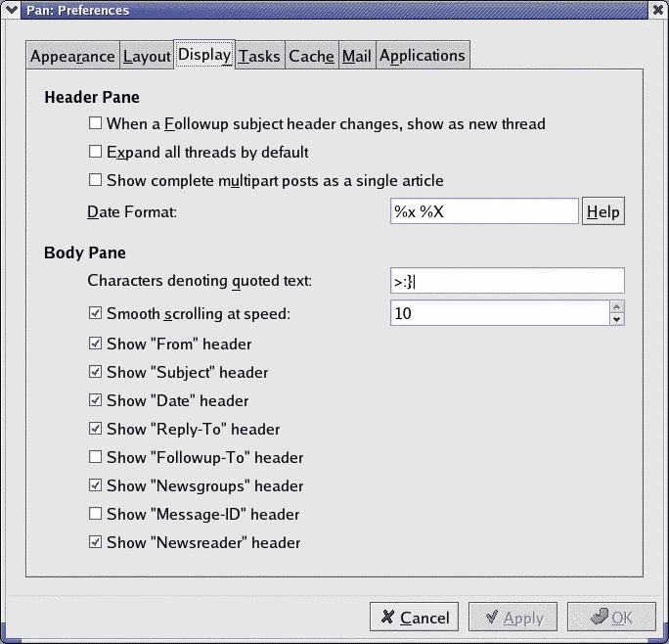
Task: Click the OK button
Action: 611,618
